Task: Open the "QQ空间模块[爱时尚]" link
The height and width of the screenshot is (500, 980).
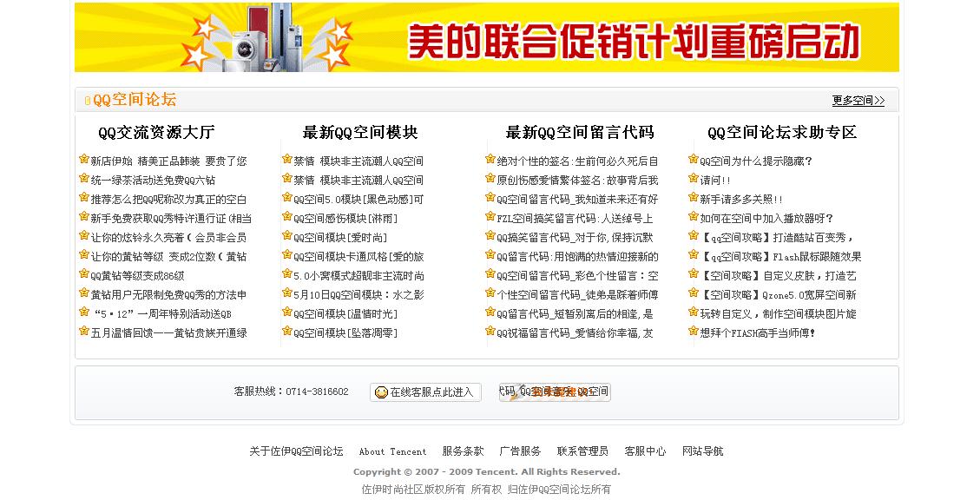Action: (x=340, y=238)
